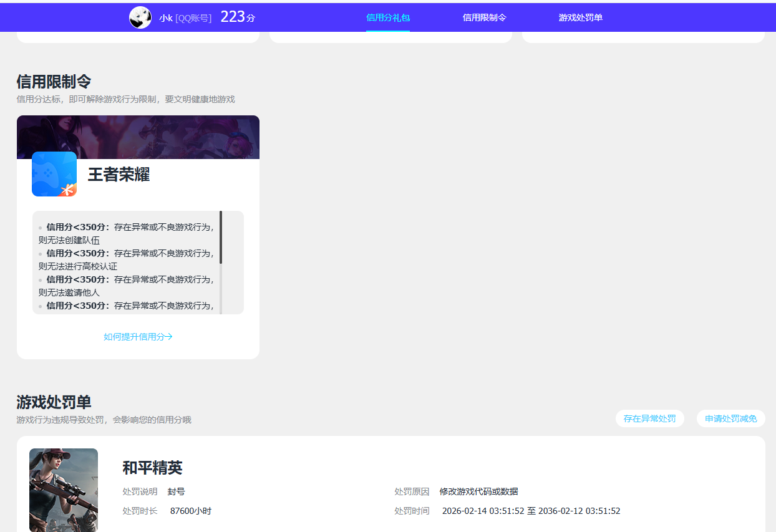Click the 小k [QQ账号] username
776x532 pixels.
point(185,18)
